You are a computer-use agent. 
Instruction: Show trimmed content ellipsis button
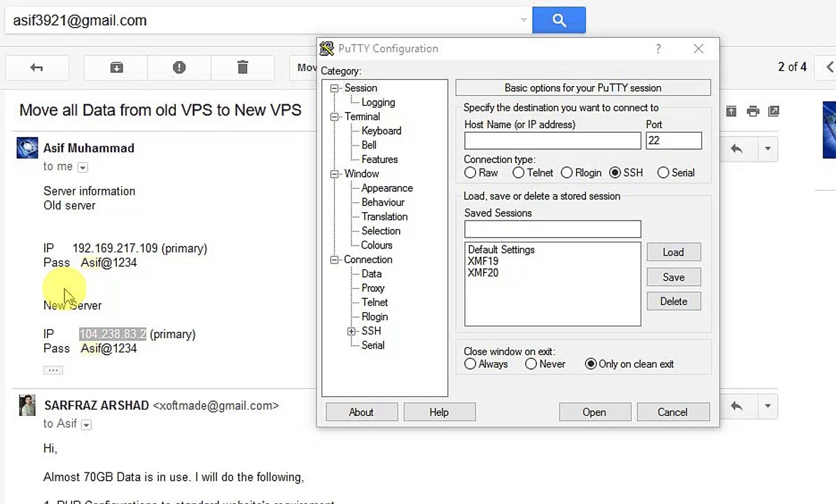click(x=53, y=370)
